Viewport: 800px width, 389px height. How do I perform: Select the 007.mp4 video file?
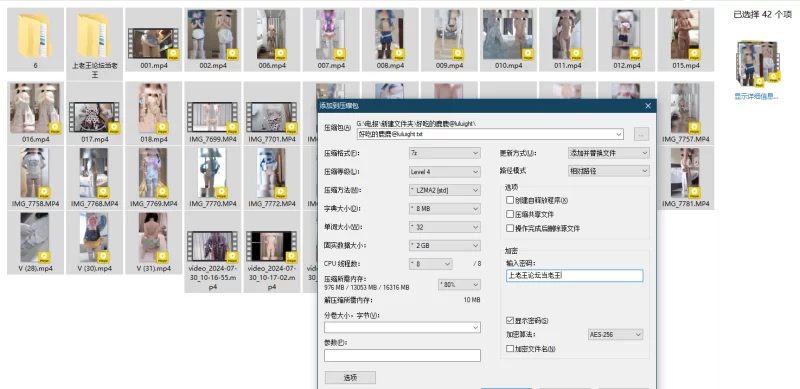coord(331,39)
